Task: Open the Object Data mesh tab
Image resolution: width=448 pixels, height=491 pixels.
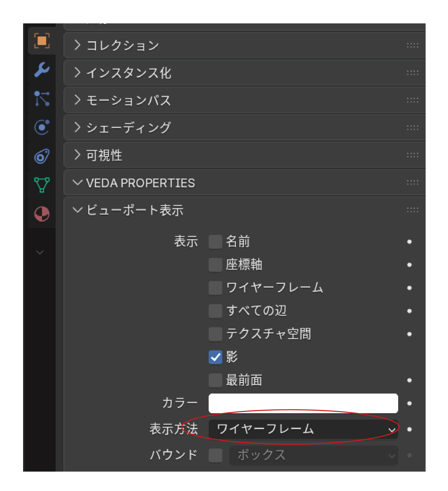Action: (42, 185)
